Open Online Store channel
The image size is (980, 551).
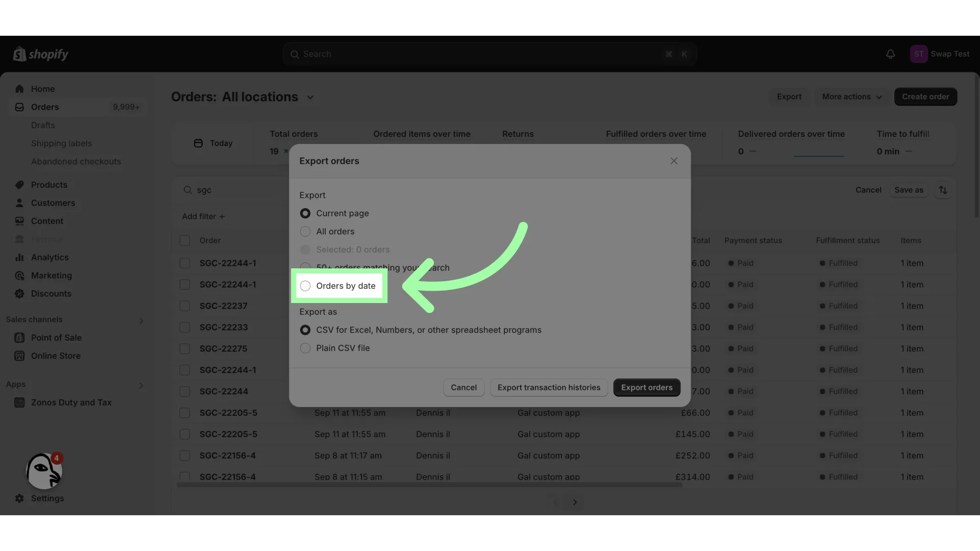point(56,356)
